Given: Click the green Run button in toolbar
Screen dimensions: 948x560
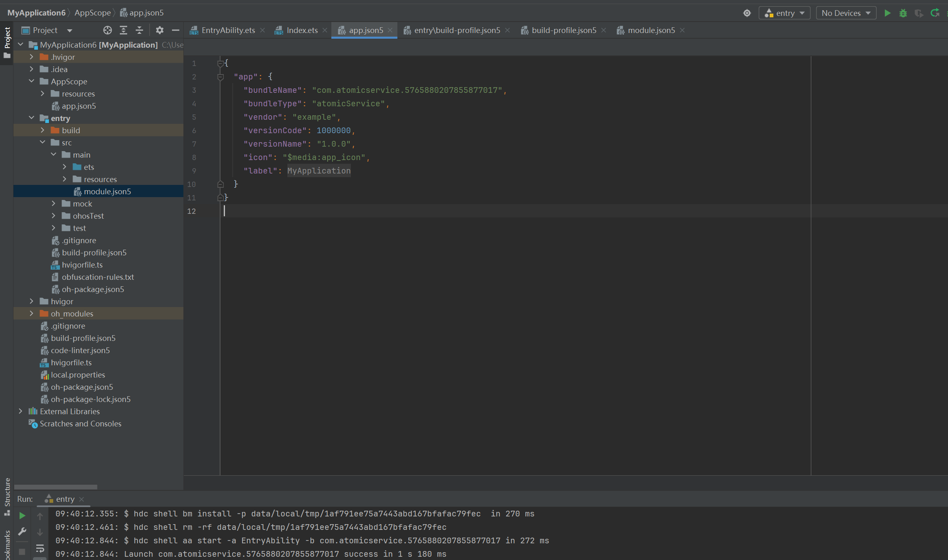Looking at the screenshot, I should click(x=887, y=13).
